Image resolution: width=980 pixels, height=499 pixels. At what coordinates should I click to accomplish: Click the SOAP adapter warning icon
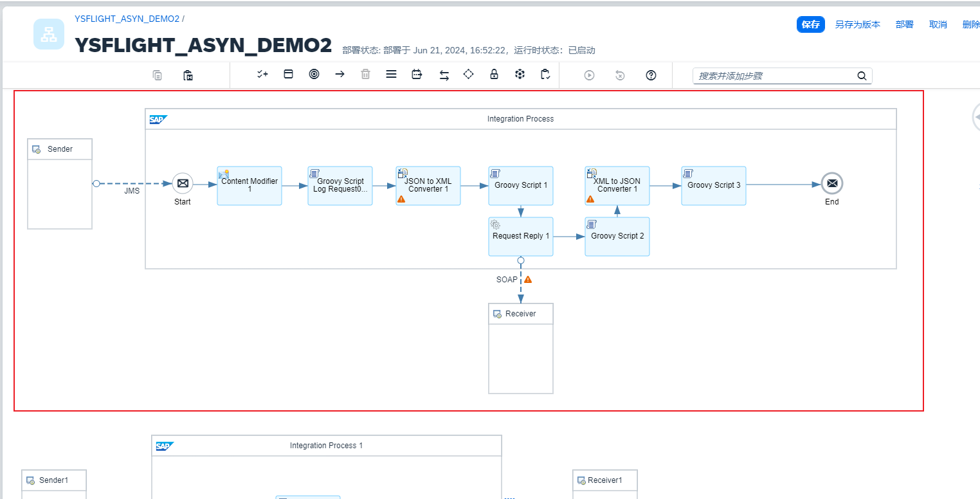[x=528, y=280]
